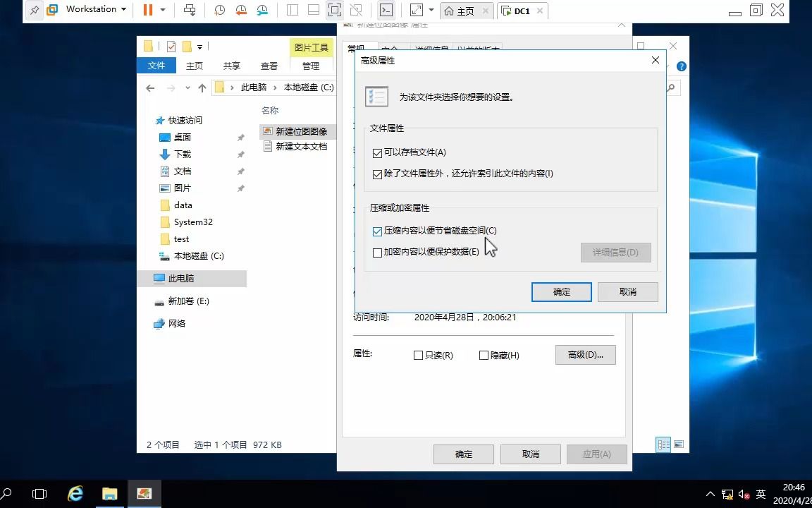Switch to the 主页 VMware tab
The height and width of the screenshot is (508, 812).
pos(466,11)
